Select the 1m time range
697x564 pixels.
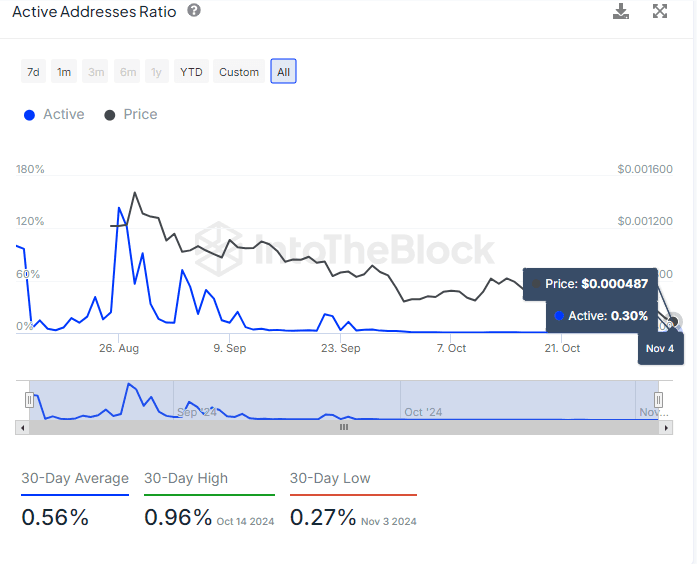tap(64, 72)
